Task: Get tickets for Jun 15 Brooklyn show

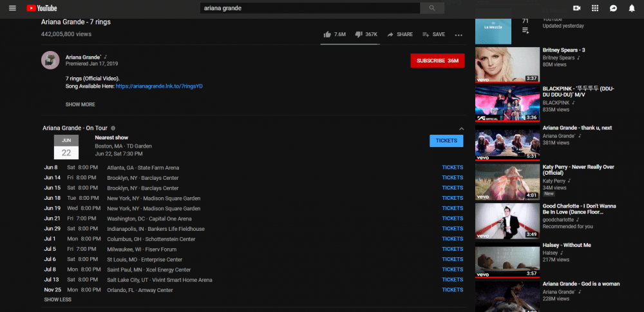Action: click(x=452, y=188)
